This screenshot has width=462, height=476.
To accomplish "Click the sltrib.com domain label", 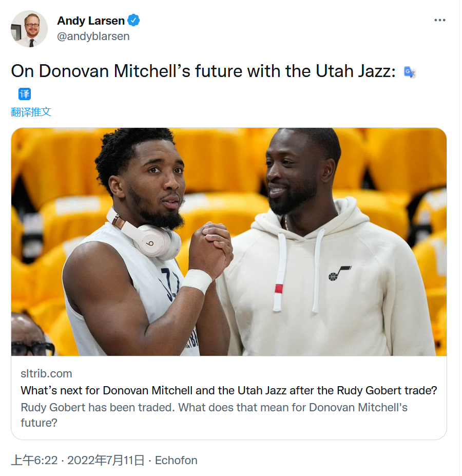I will 46,373.
